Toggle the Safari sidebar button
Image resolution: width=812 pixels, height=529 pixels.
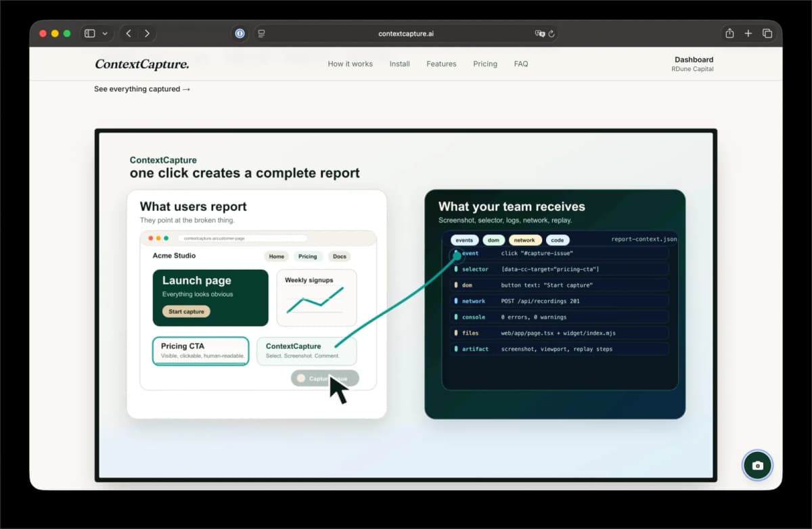coord(90,33)
